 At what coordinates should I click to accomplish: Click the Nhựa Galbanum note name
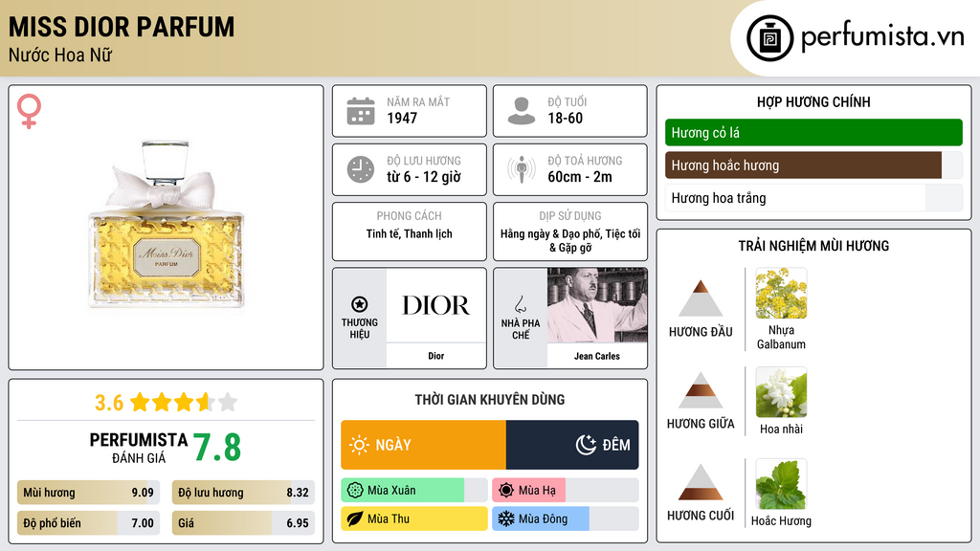click(x=781, y=338)
